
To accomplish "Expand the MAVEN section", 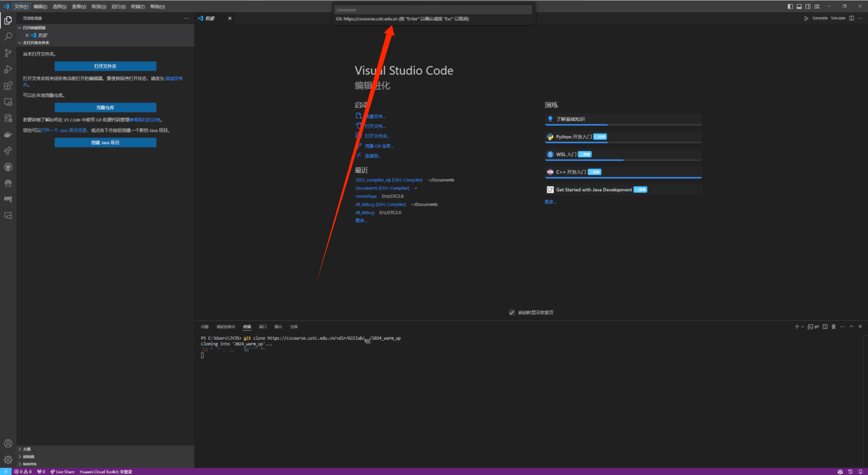I will pyautogui.click(x=105, y=464).
